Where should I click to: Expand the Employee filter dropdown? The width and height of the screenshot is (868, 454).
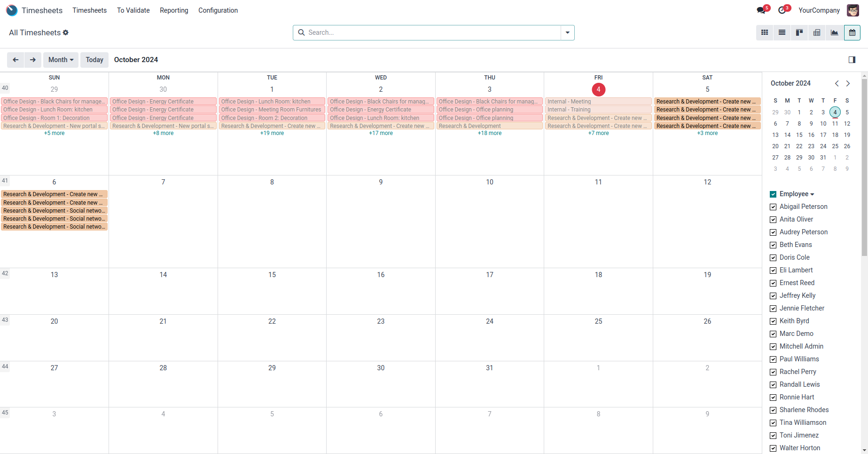click(x=797, y=194)
